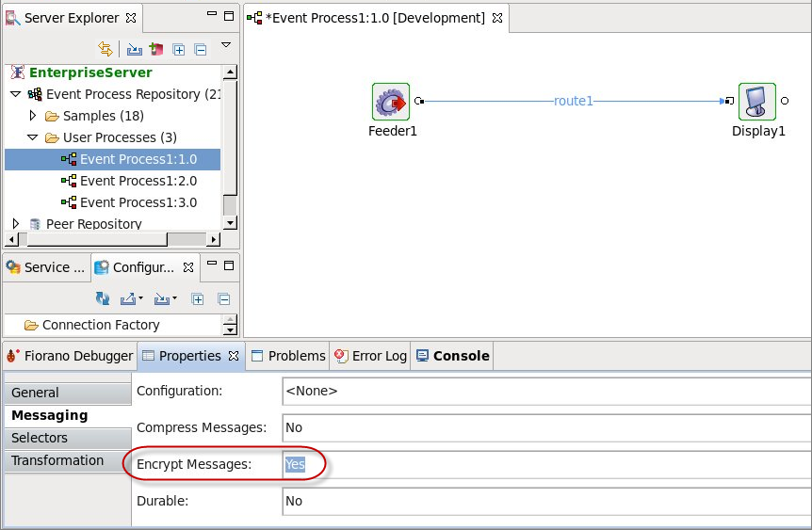812x530 pixels.
Task: Click Display1 output port circle
Action: click(x=785, y=101)
